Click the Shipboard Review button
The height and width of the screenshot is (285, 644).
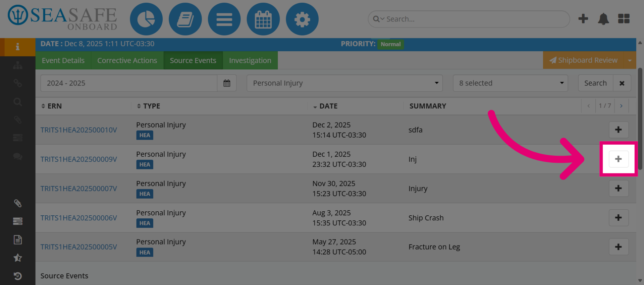pyautogui.click(x=583, y=60)
